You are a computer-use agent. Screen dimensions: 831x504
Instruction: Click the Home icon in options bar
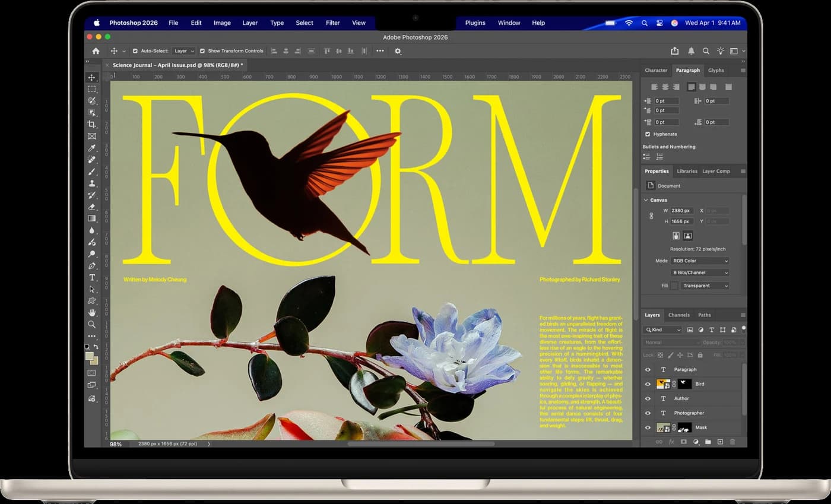click(96, 51)
